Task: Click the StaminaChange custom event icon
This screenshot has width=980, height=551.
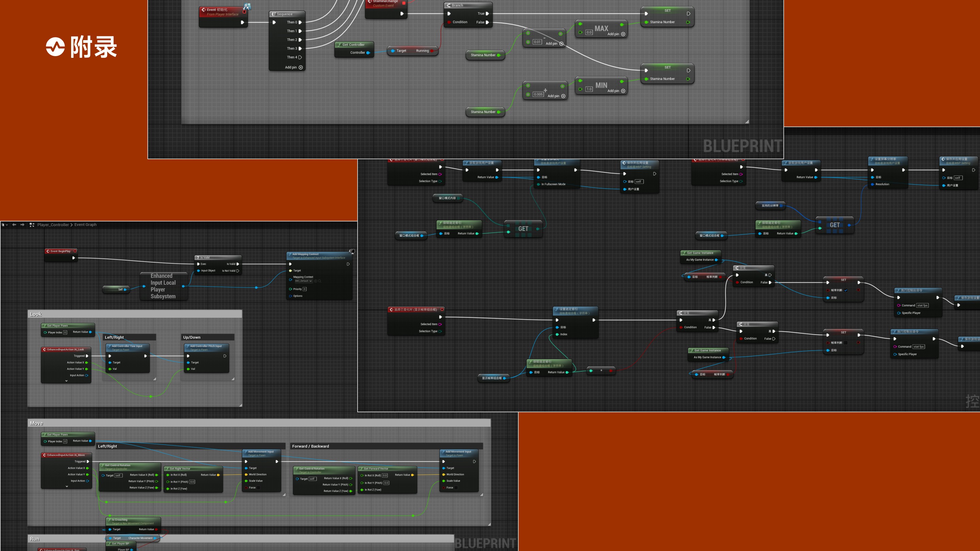Action: tap(370, 1)
